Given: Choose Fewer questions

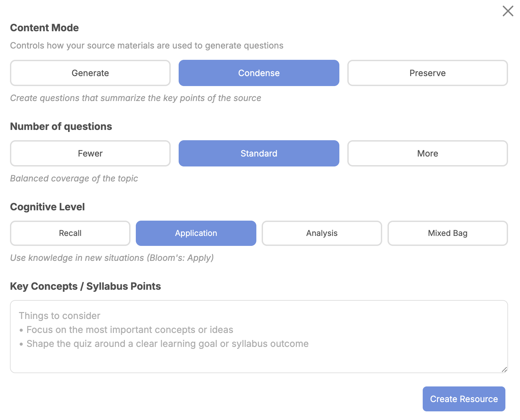Looking at the screenshot, I should click(90, 153).
